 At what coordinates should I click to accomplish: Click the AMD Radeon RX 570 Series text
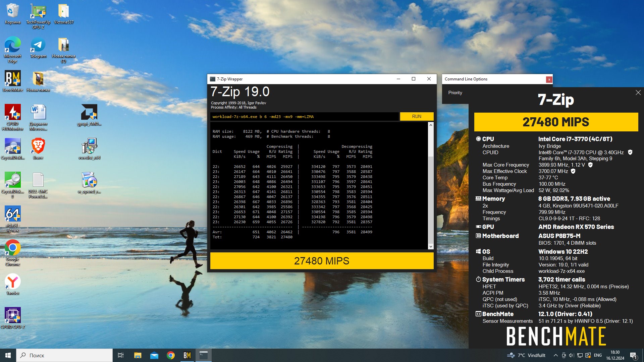576,227
